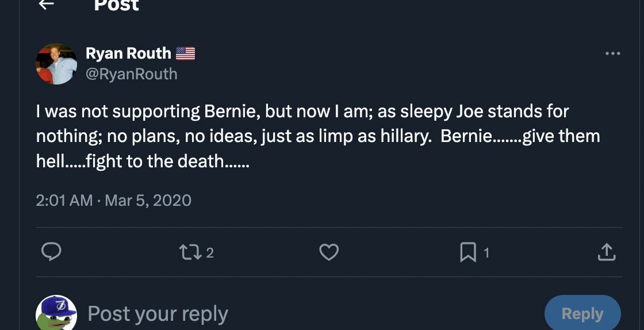The width and height of the screenshot is (644, 330).
Task: Open the 2:01 AM timestamp link
Action: pos(64,200)
